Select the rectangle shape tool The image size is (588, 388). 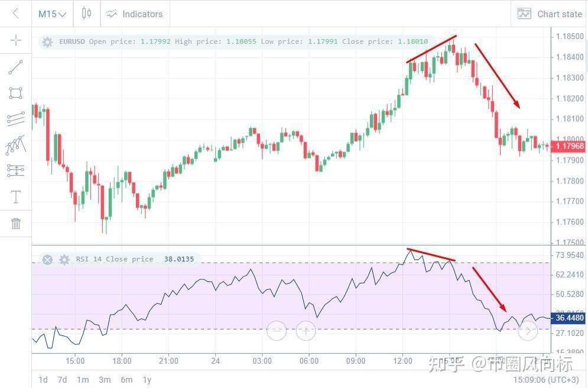point(16,93)
